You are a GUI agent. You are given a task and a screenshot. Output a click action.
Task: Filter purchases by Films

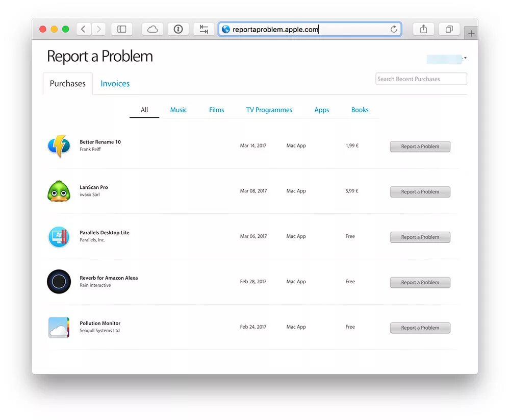pos(217,110)
